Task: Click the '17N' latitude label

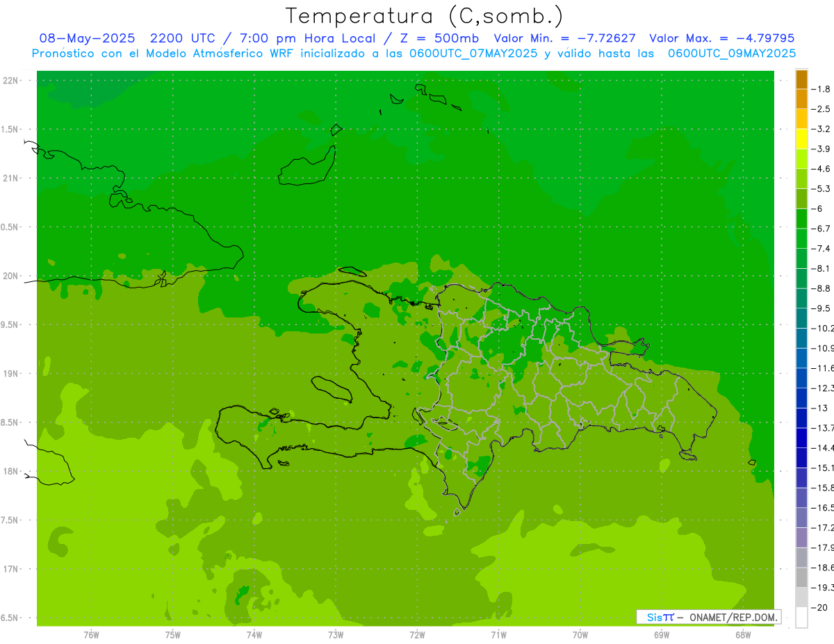Action: (11, 569)
